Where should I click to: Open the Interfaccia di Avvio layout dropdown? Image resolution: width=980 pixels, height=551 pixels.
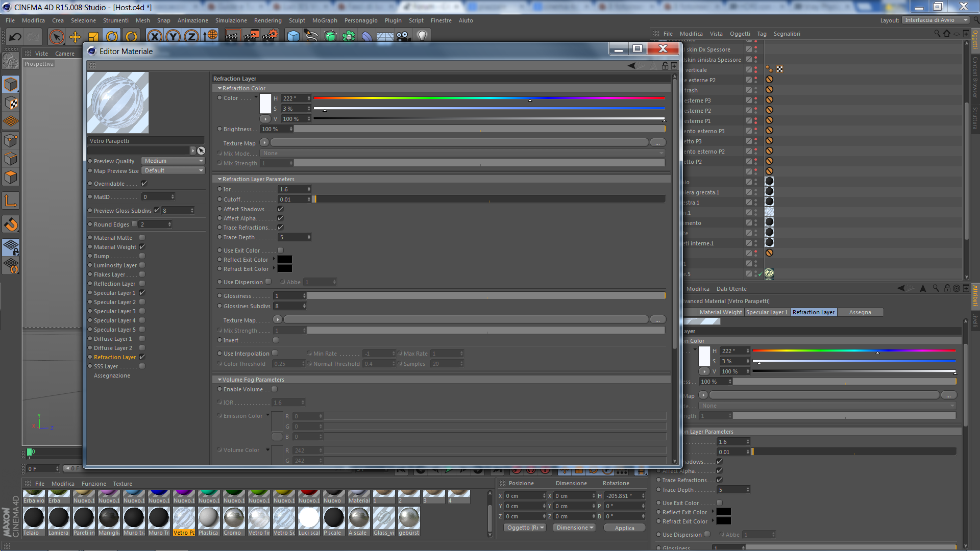click(935, 20)
